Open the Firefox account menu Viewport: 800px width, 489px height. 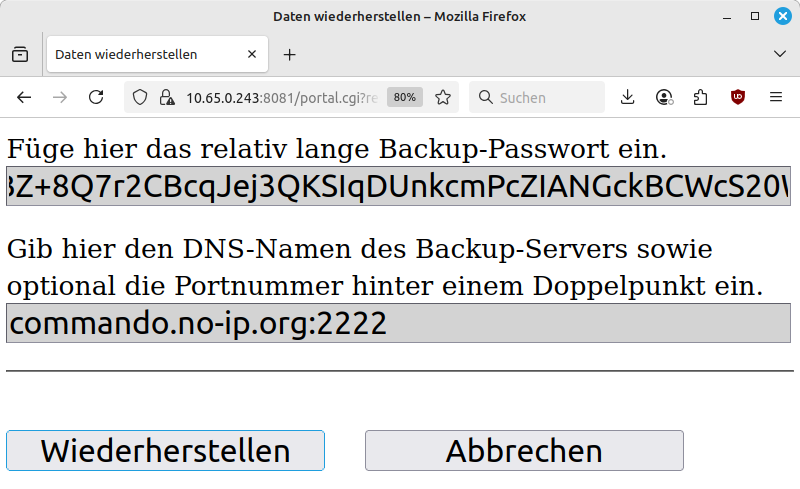click(x=664, y=97)
